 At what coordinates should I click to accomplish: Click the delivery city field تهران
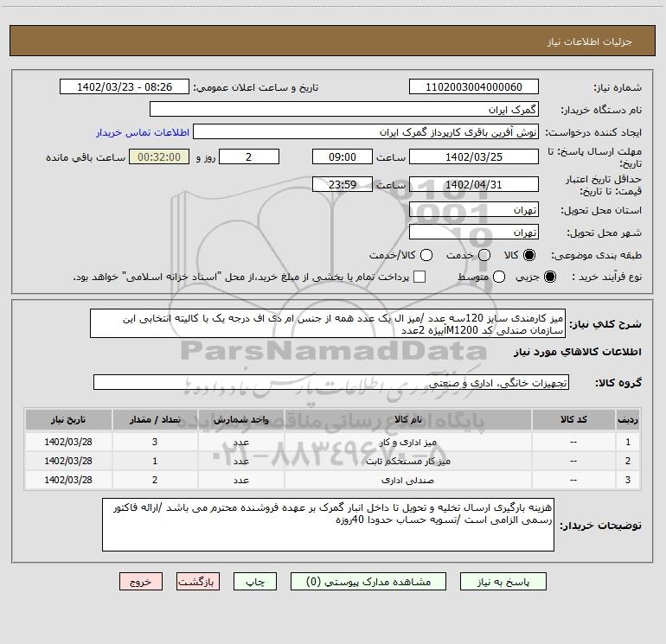coord(474,233)
